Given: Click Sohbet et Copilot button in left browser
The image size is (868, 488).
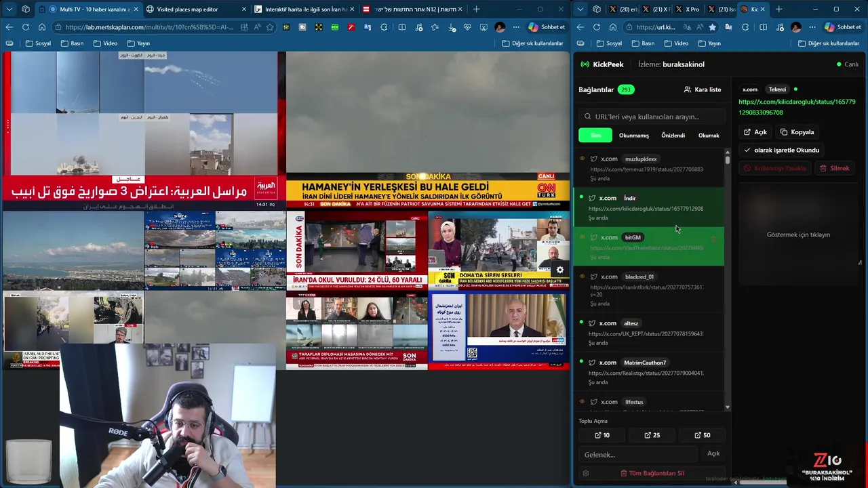Looking at the screenshot, I should click(547, 27).
